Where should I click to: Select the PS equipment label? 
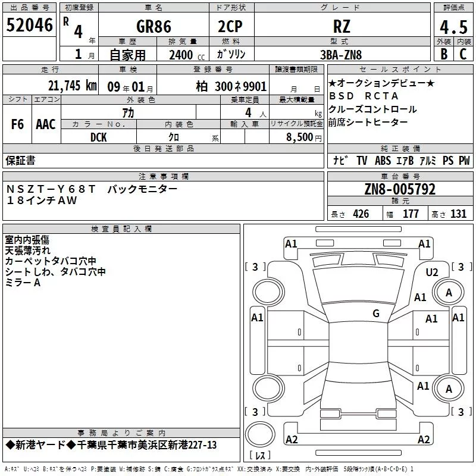(448, 160)
